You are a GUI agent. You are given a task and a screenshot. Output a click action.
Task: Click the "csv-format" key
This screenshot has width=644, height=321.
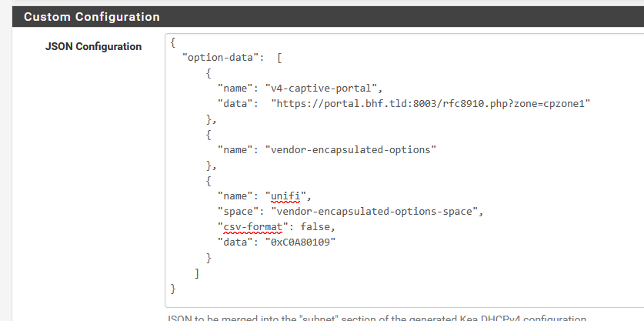[x=253, y=227]
